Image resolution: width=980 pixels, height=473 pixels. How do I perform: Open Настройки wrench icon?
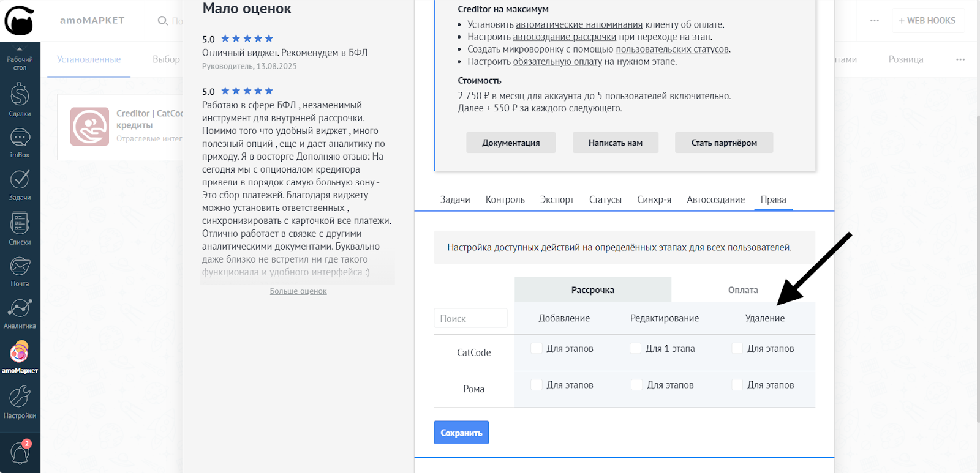[20, 402]
